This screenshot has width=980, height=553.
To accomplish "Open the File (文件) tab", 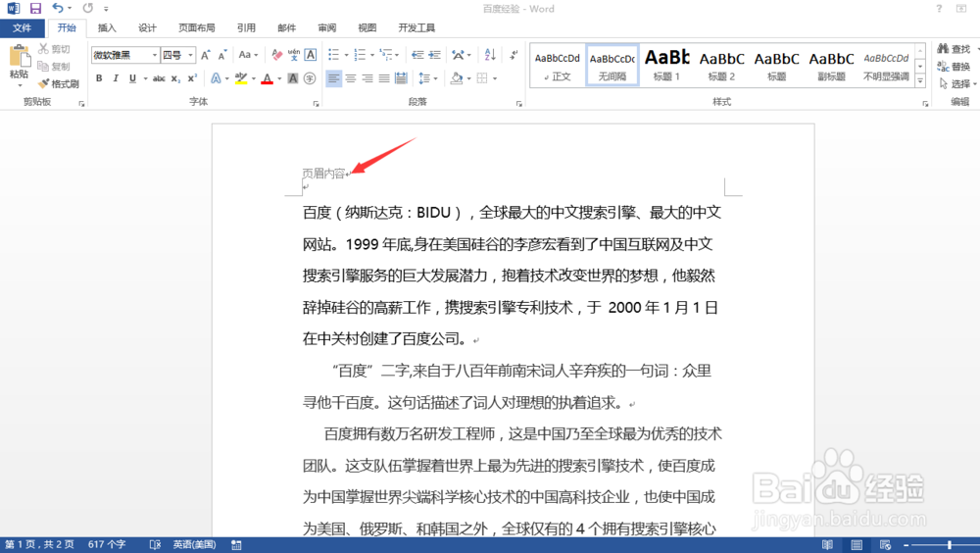I will [x=22, y=27].
